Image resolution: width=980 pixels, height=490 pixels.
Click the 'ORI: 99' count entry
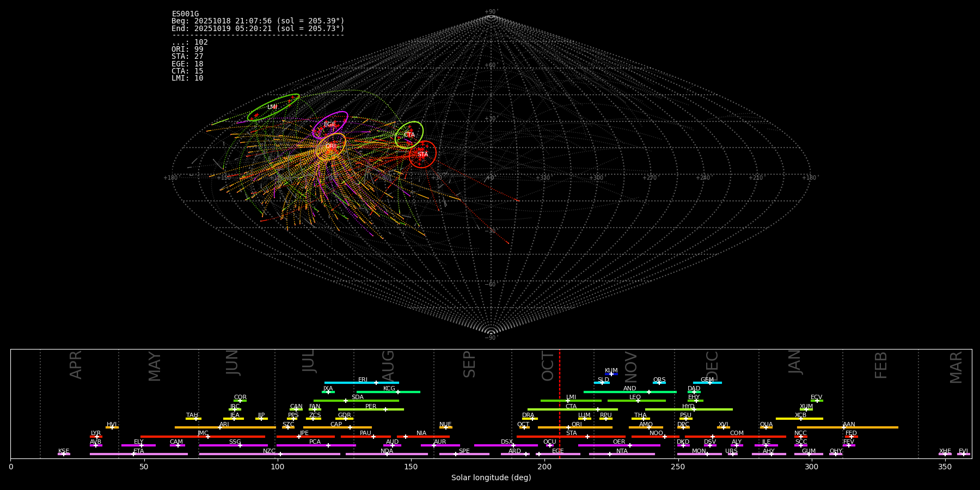187,50
